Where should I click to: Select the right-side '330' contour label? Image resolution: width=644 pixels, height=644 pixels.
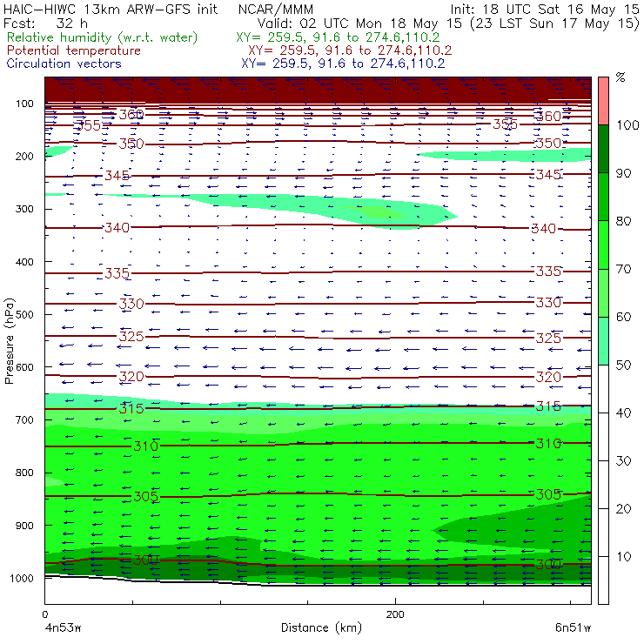pyautogui.click(x=548, y=303)
